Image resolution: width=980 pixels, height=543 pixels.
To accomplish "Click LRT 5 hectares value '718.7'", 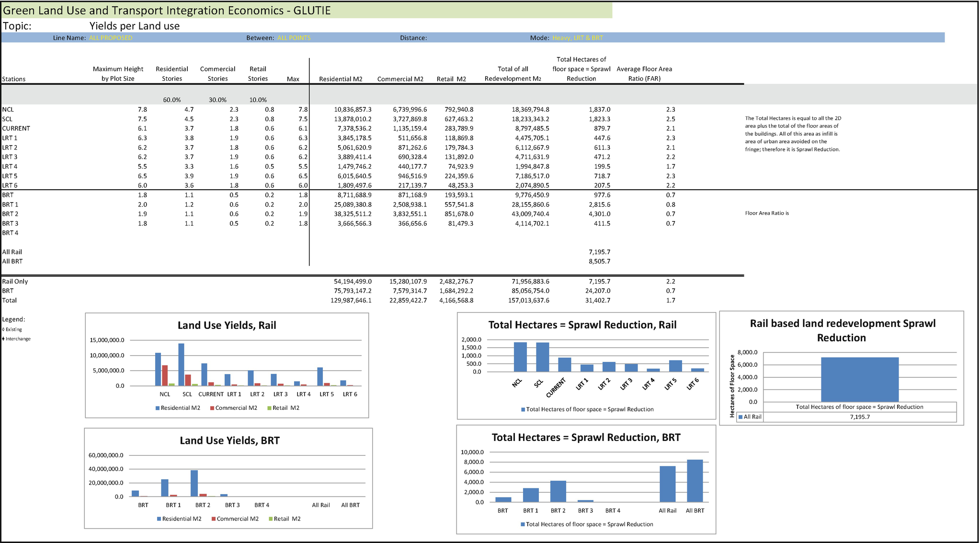I will coord(603,176).
